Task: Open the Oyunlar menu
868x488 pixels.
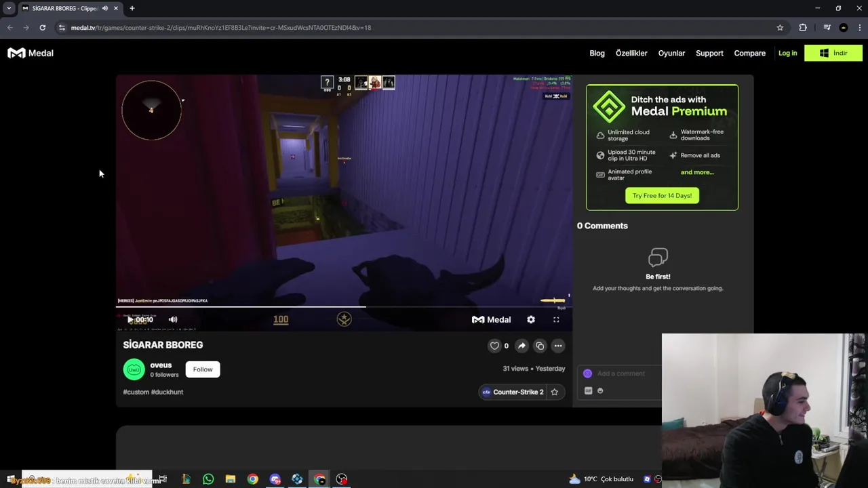Action: (671, 53)
